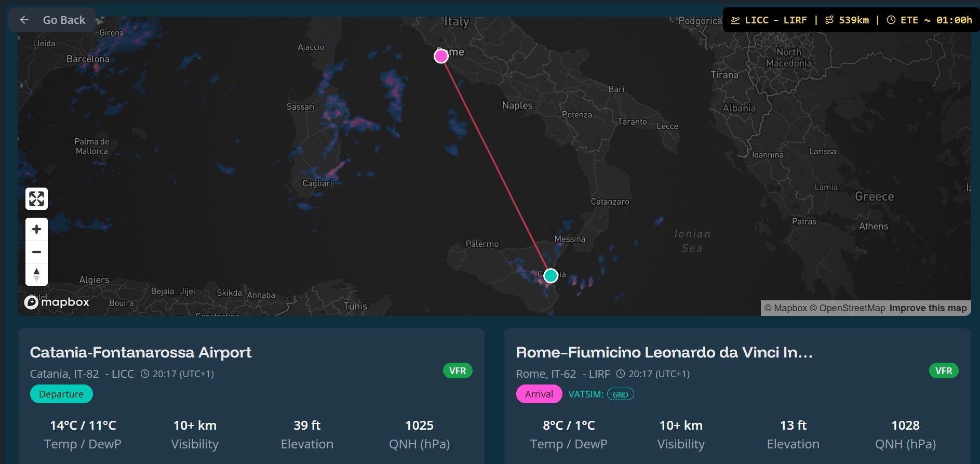The height and width of the screenshot is (464, 980).
Task: Zoom out on the map
Action: click(36, 252)
